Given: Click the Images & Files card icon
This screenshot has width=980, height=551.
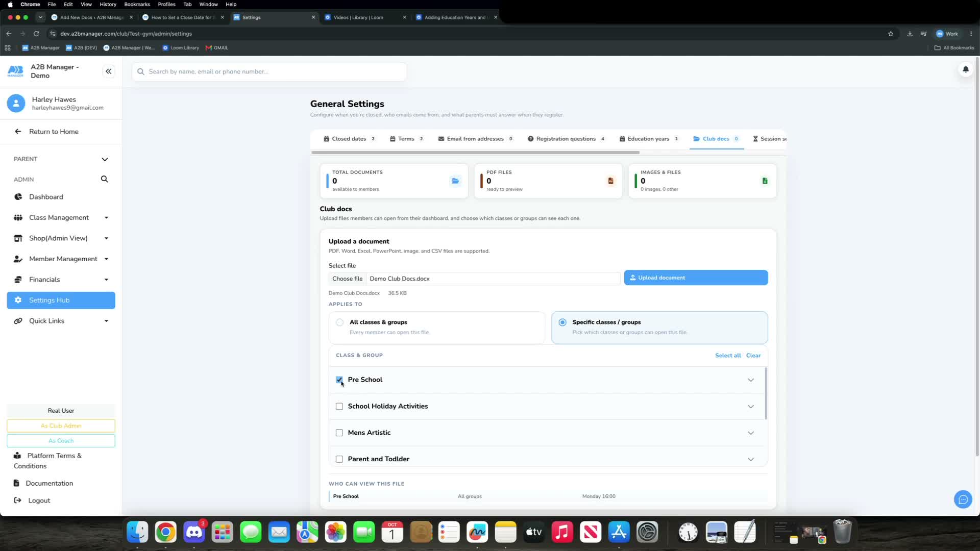Looking at the screenshot, I should coord(765,181).
